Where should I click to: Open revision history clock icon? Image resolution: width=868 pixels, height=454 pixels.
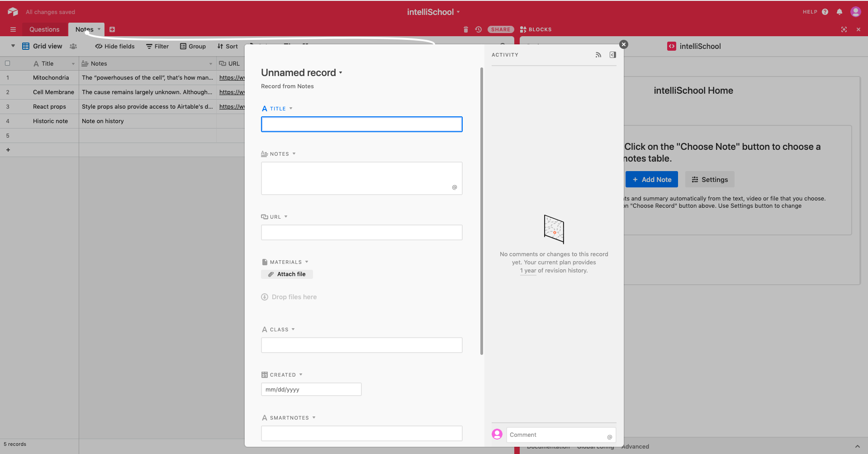coord(479,29)
